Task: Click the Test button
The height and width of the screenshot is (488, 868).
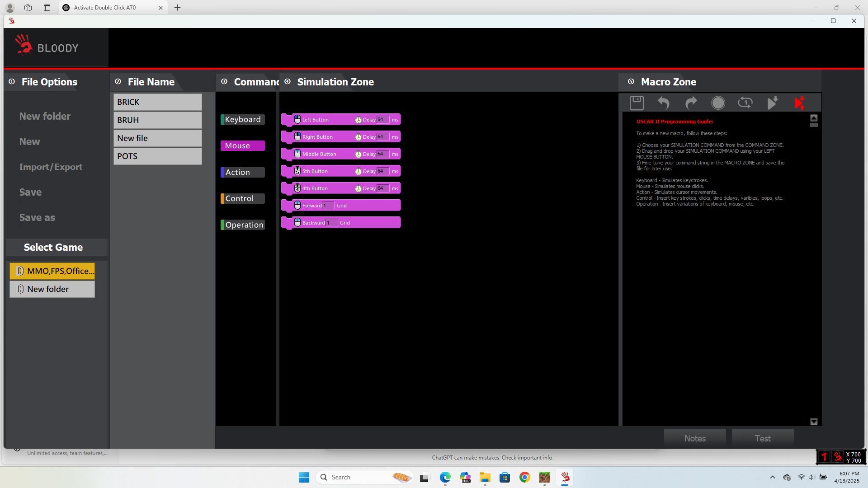Action: point(763,438)
